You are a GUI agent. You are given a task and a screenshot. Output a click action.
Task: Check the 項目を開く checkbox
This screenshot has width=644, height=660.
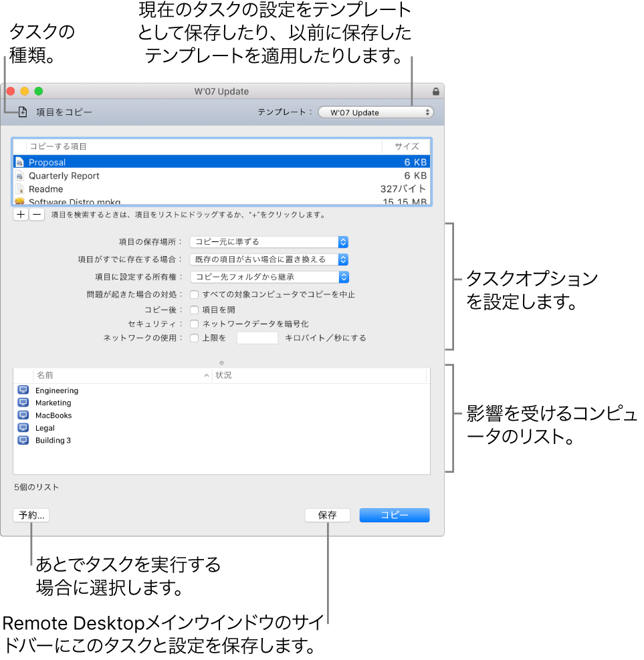point(194,309)
